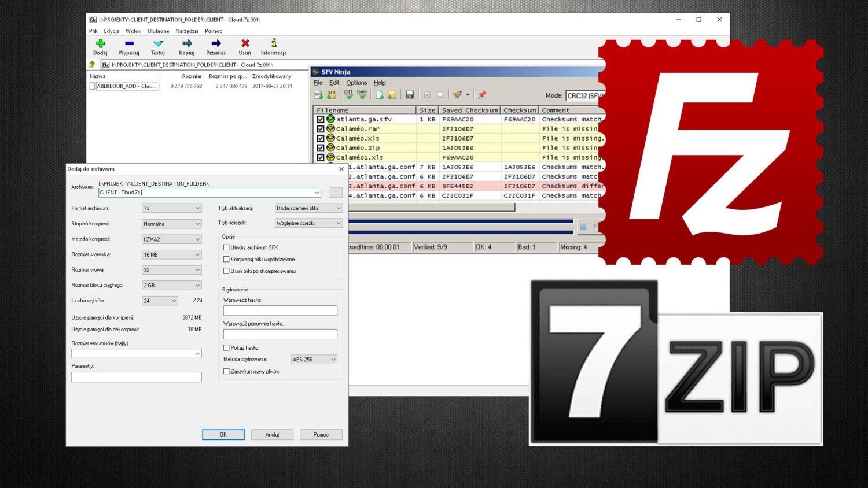
Task: Open the Options menu in SFV Ninja
Action: click(x=356, y=83)
